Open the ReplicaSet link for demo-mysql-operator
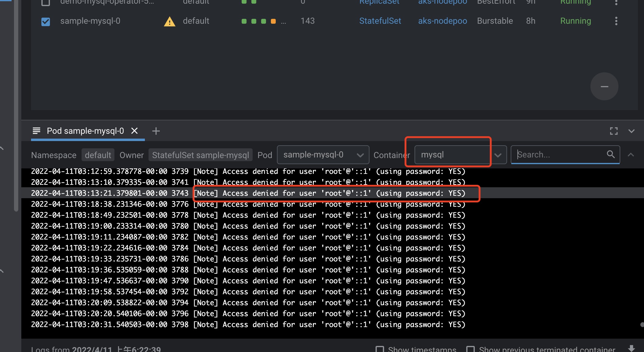The image size is (644, 352). [x=379, y=2]
